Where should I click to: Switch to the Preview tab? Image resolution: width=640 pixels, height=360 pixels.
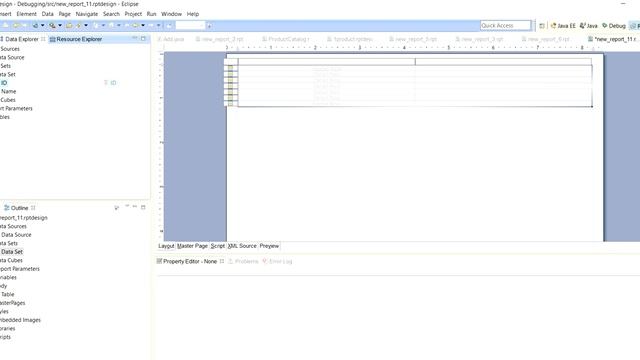tap(269, 246)
